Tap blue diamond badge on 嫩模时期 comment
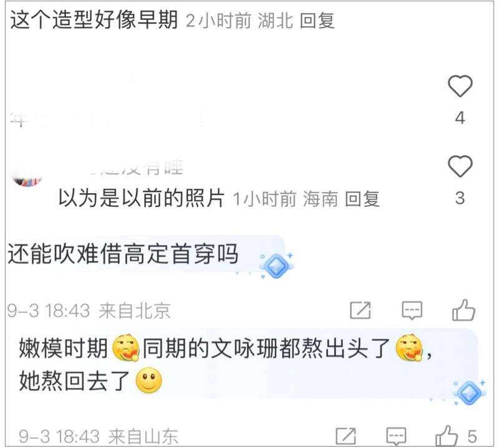The height and width of the screenshot is (448, 499). tap(469, 393)
